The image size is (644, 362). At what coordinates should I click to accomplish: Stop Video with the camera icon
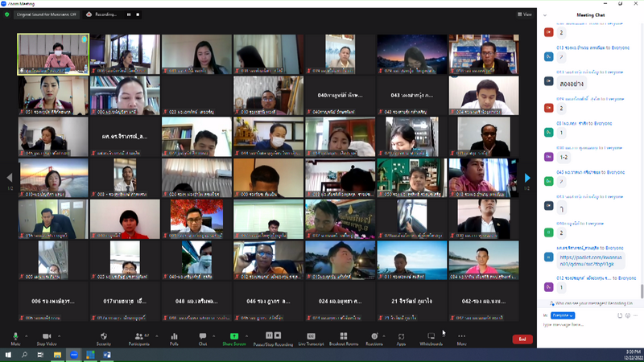[x=47, y=339]
